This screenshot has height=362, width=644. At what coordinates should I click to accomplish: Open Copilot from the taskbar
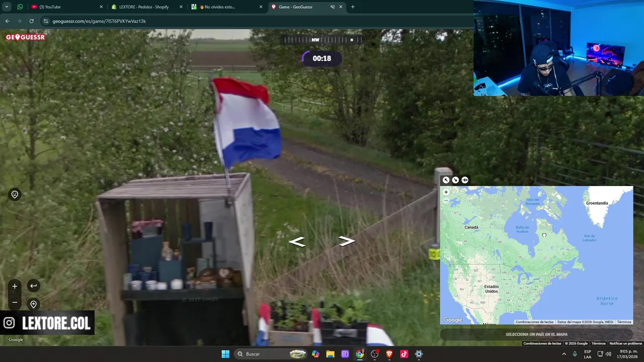[x=315, y=354]
